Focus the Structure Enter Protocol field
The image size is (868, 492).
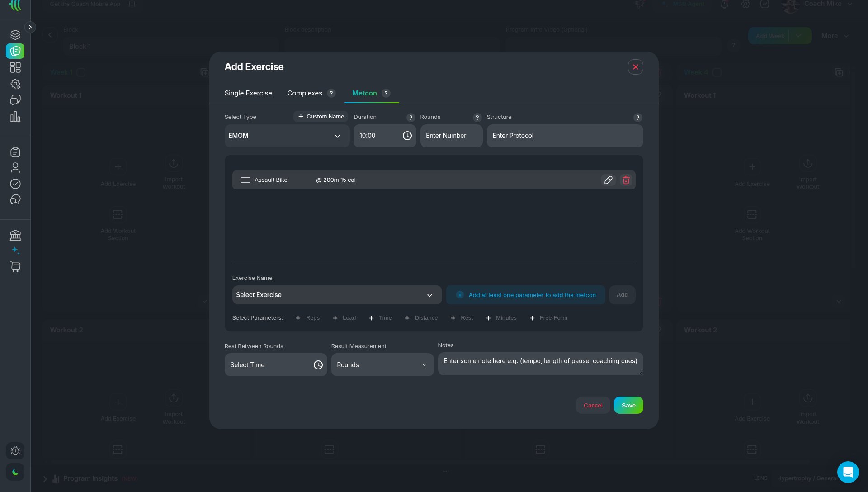565,136
